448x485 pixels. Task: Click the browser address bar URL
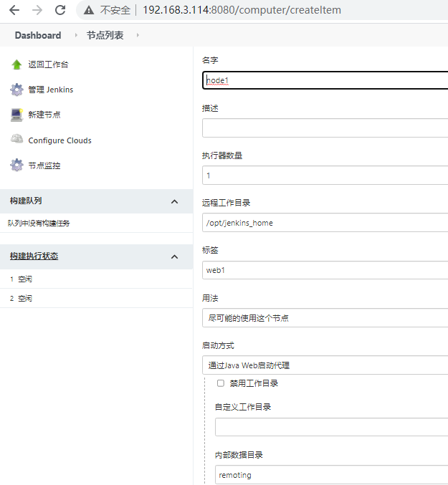coord(242,10)
